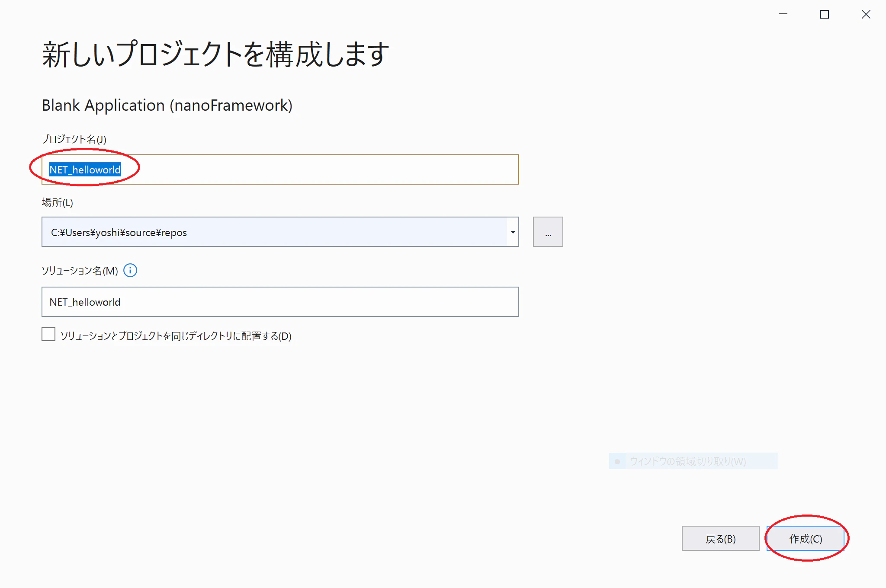Close the project configuration dialog
The image size is (886, 588).
(x=866, y=14)
